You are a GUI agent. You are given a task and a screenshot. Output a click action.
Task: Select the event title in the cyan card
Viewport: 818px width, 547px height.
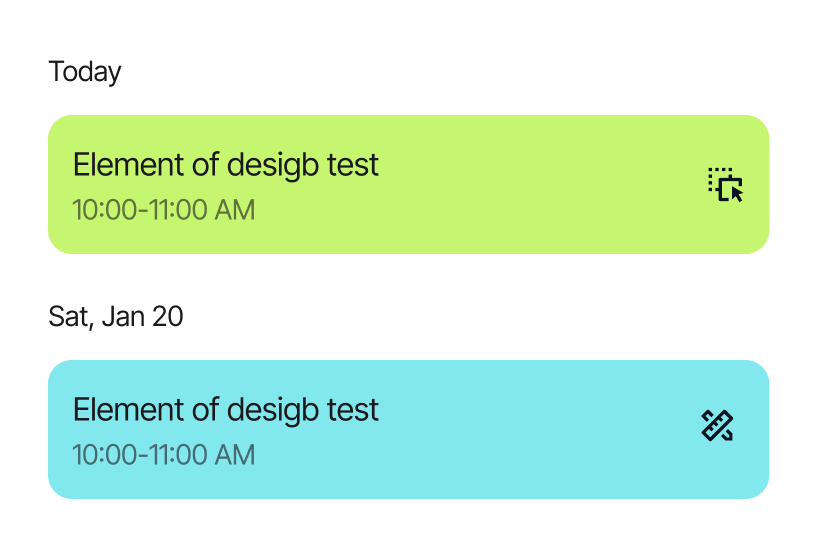pos(226,409)
